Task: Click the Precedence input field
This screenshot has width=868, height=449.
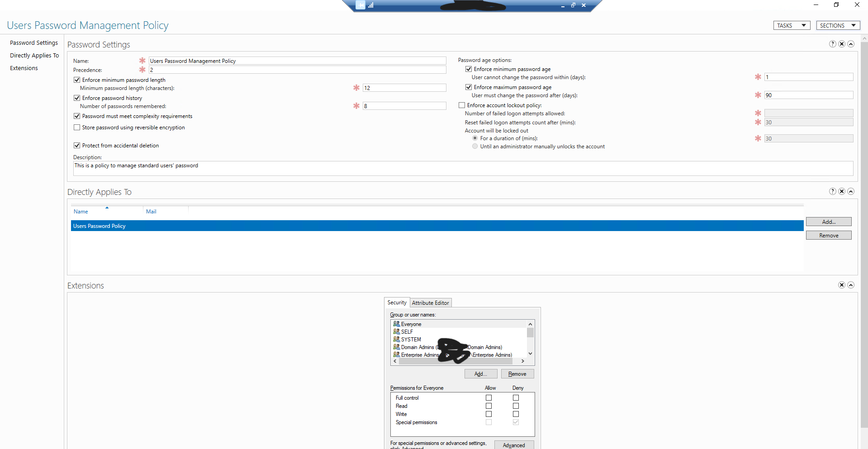Action: click(297, 70)
